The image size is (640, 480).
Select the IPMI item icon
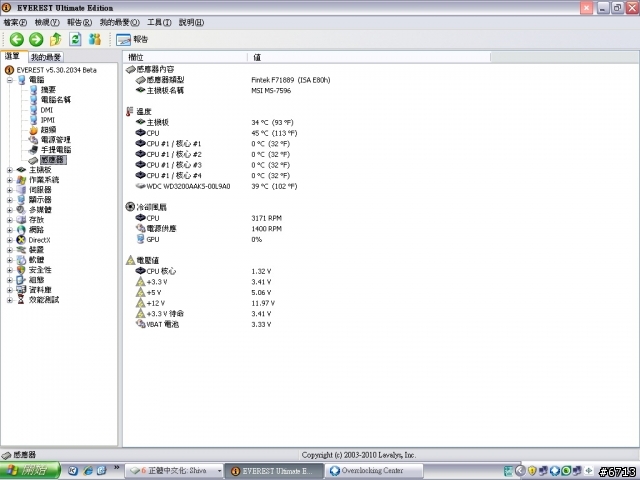tap(34, 120)
